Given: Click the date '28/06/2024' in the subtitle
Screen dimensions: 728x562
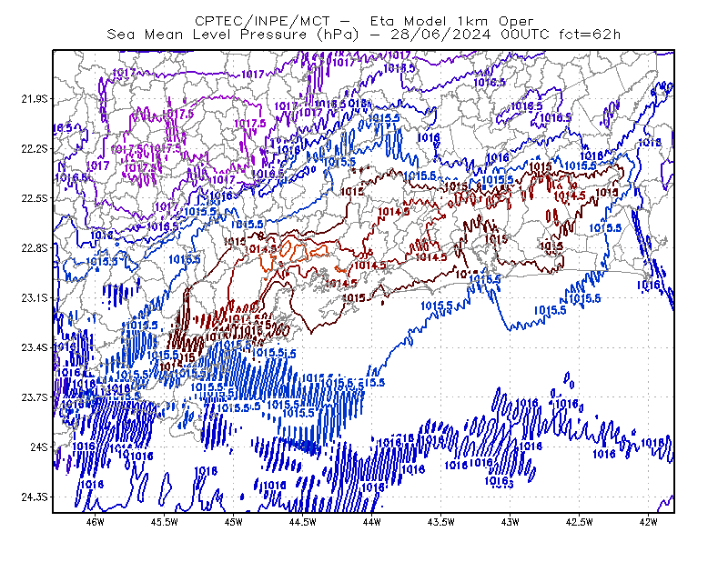Looking at the screenshot, I should point(440,35).
